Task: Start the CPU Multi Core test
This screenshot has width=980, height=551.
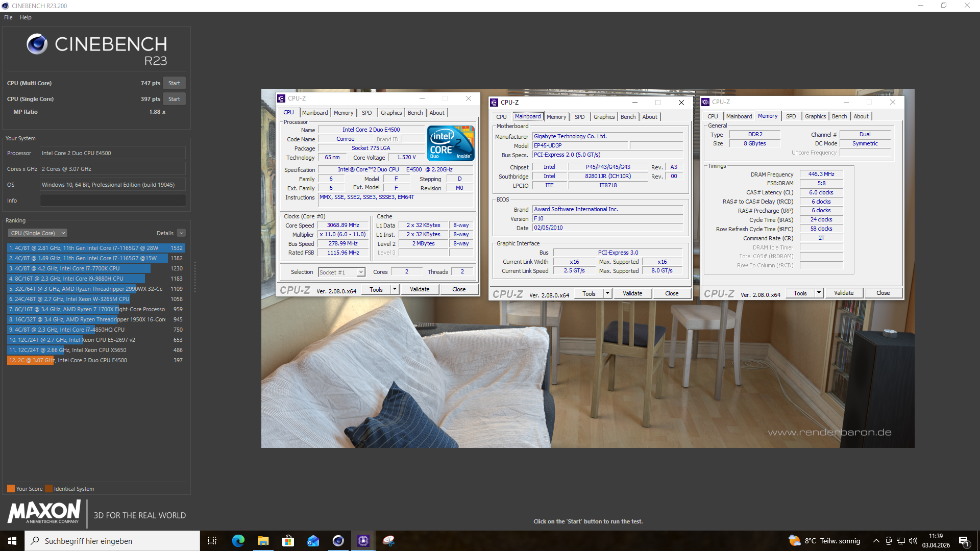Action: (174, 83)
